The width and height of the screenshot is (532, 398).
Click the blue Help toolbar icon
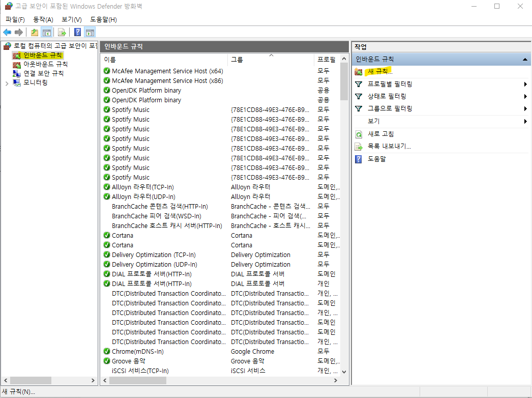pos(77,32)
